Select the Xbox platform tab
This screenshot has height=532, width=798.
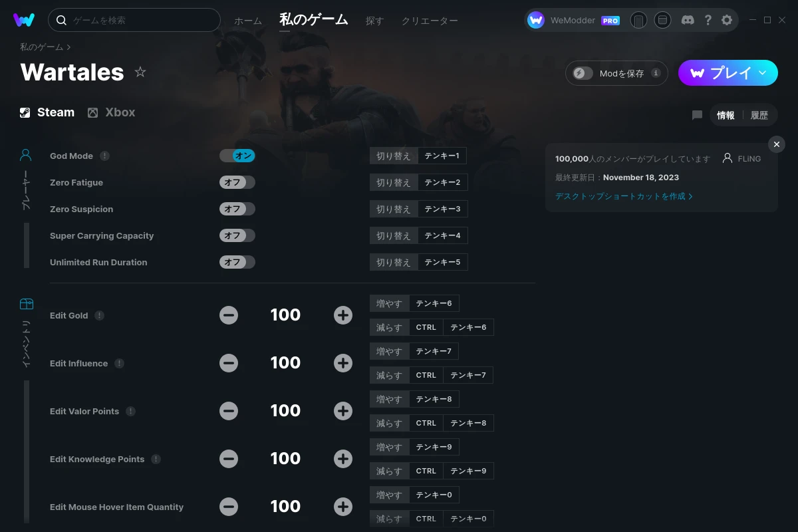(111, 112)
